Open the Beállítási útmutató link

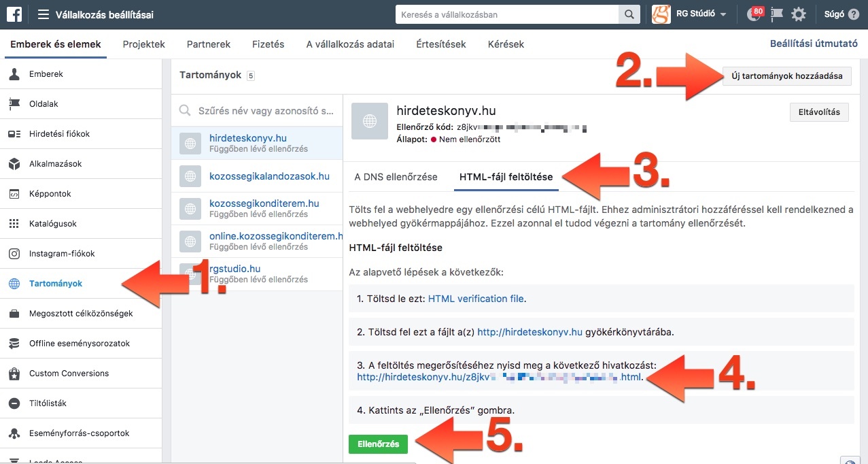point(814,44)
